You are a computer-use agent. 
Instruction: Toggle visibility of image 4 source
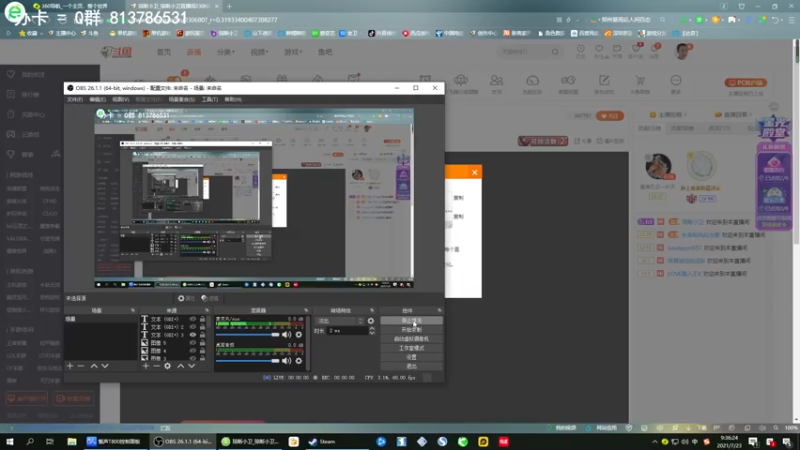tap(193, 351)
